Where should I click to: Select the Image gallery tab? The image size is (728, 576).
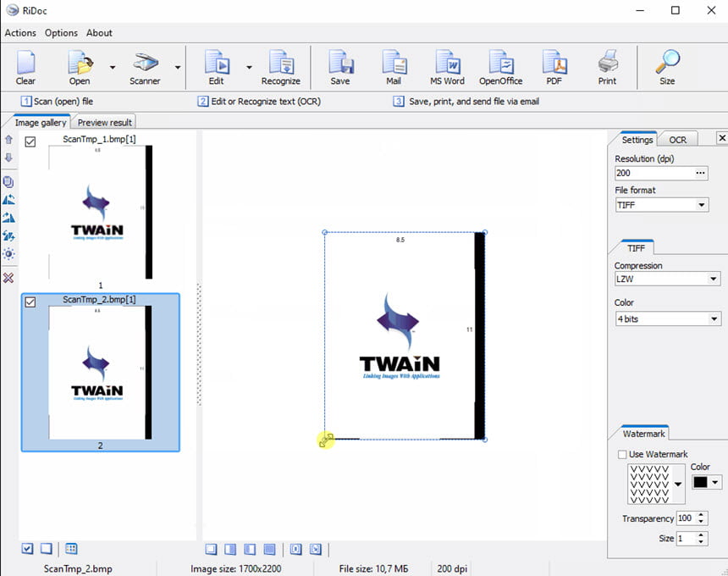pyautogui.click(x=41, y=123)
